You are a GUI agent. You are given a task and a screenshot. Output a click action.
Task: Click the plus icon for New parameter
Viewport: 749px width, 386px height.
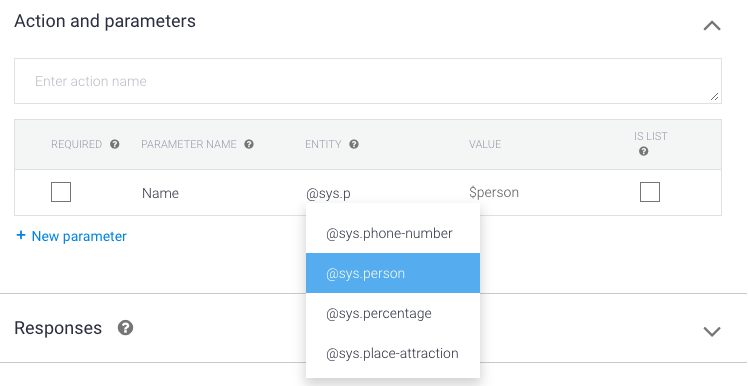click(21, 235)
